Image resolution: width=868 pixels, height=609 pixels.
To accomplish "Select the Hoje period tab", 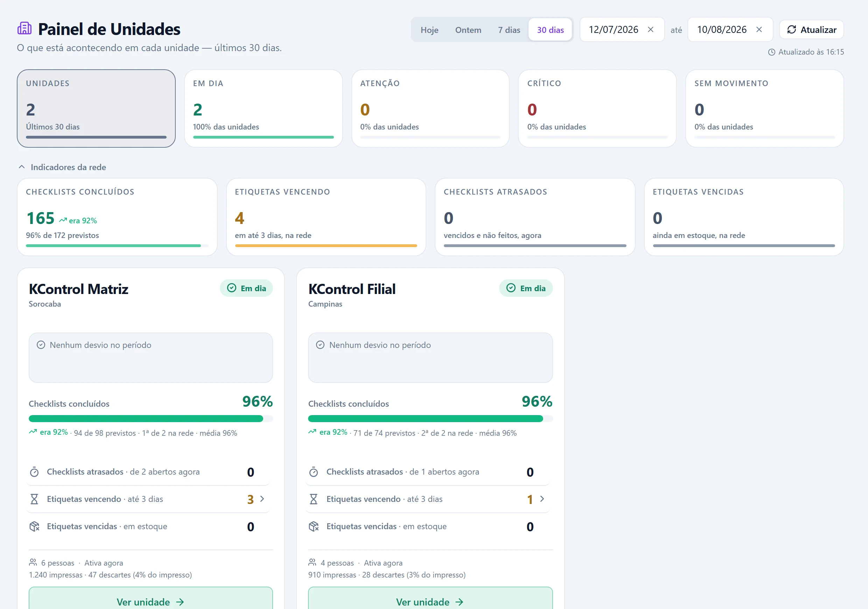I will tap(429, 30).
